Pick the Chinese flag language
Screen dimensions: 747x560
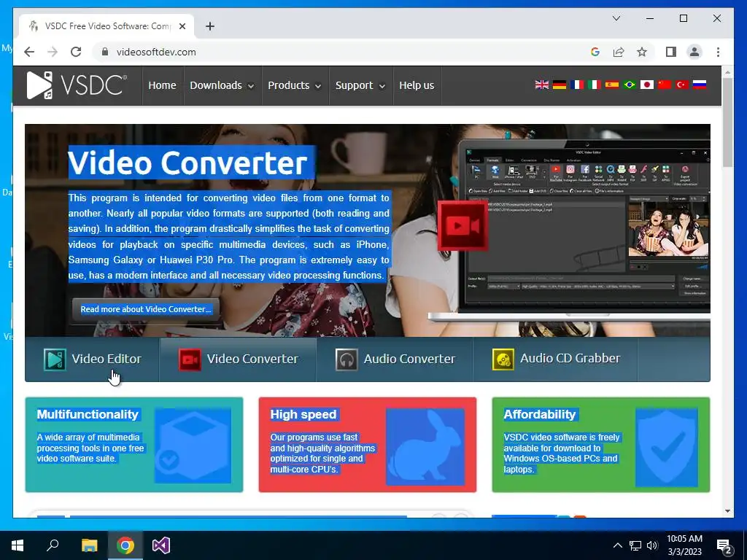(x=664, y=85)
